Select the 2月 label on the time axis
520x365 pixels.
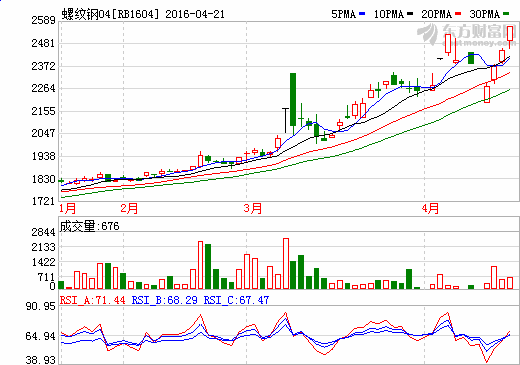click(129, 209)
